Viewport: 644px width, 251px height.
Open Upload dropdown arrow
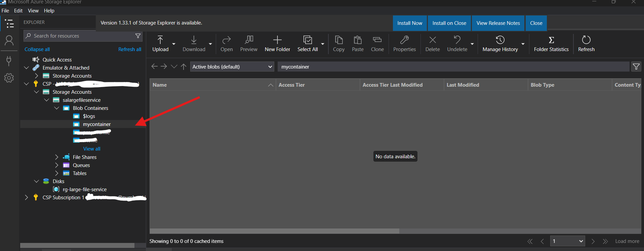coord(174,44)
